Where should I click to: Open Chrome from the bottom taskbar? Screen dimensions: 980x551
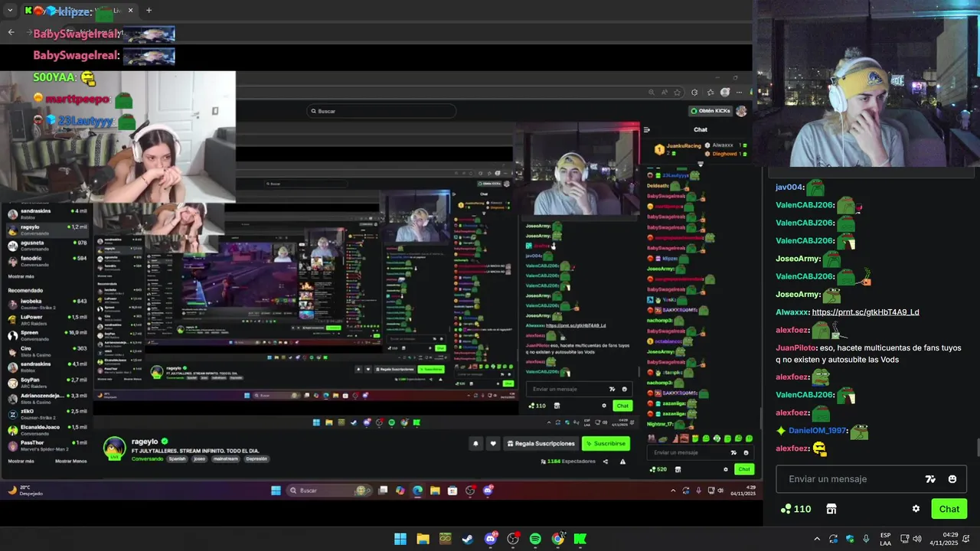(x=558, y=539)
